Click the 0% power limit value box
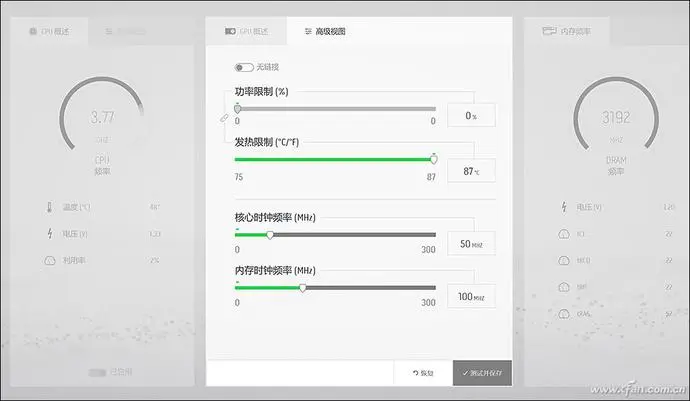The image size is (690, 401). [x=471, y=115]
